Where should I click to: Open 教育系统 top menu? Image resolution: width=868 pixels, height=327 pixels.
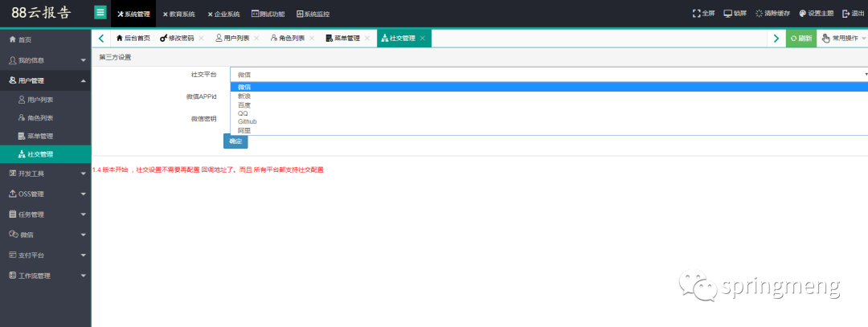pos(178,14)
